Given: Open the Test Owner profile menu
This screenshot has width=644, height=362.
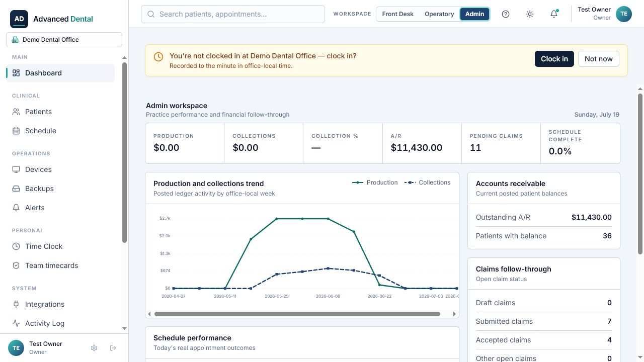Looking at the screenshot, I should click(x=604, y=14).
